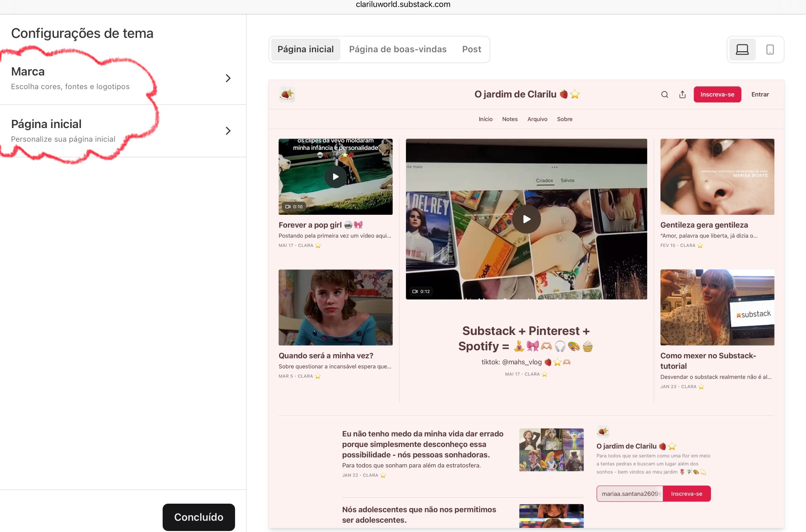Click Personalize sua página inicial text

63,139
